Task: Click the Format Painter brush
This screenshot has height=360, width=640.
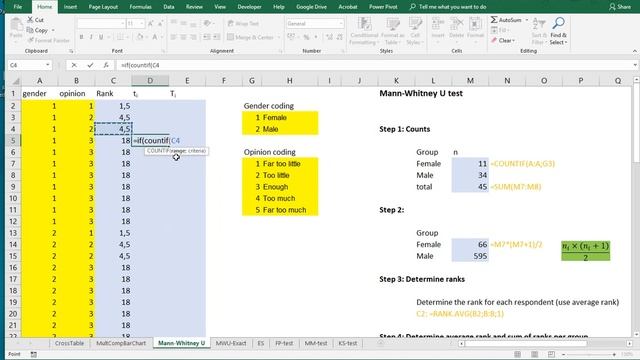Action: click(31, 40)
